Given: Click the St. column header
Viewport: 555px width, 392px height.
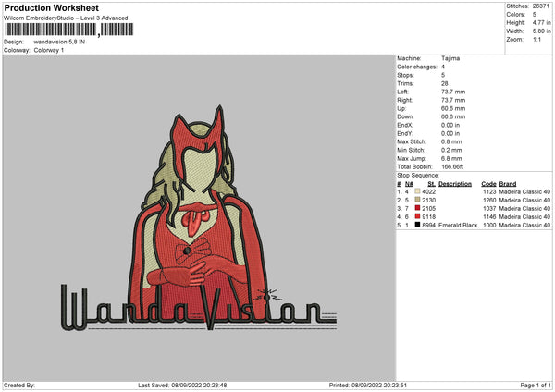Looking at the screenshot, I should coord(431,183).
